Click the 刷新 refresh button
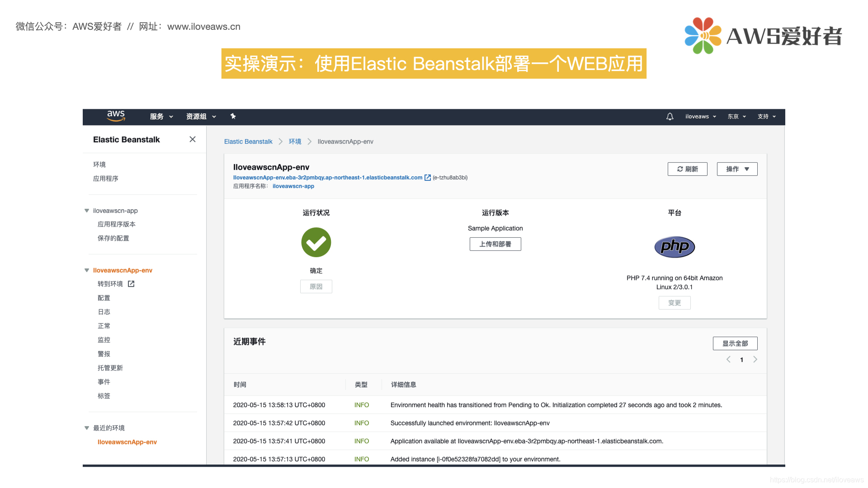This screenshot has height=488, width=868. tap(687, 169)
